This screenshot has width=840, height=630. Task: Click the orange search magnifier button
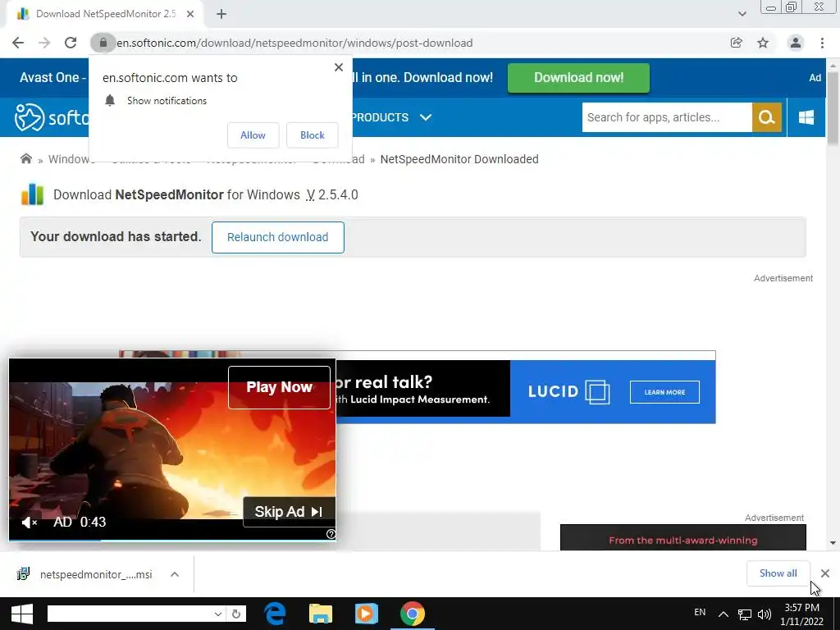coord(767,117)
